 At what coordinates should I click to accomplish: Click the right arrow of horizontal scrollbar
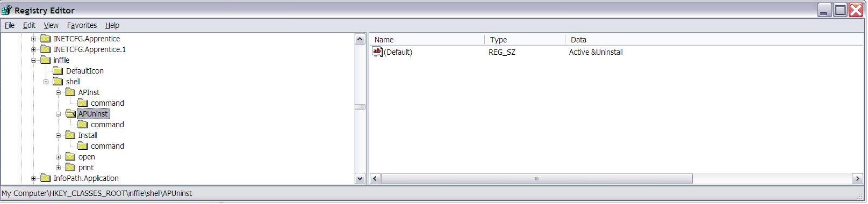click(x=858, y=178)
